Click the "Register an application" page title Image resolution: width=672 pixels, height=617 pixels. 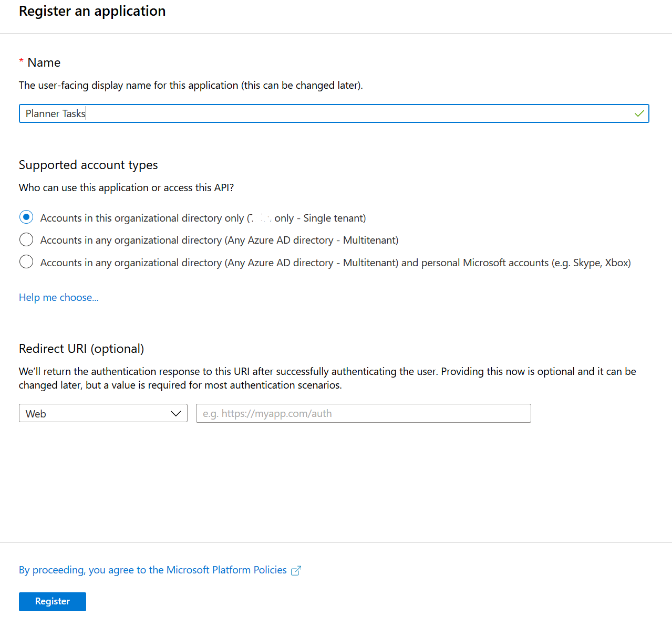92,11
